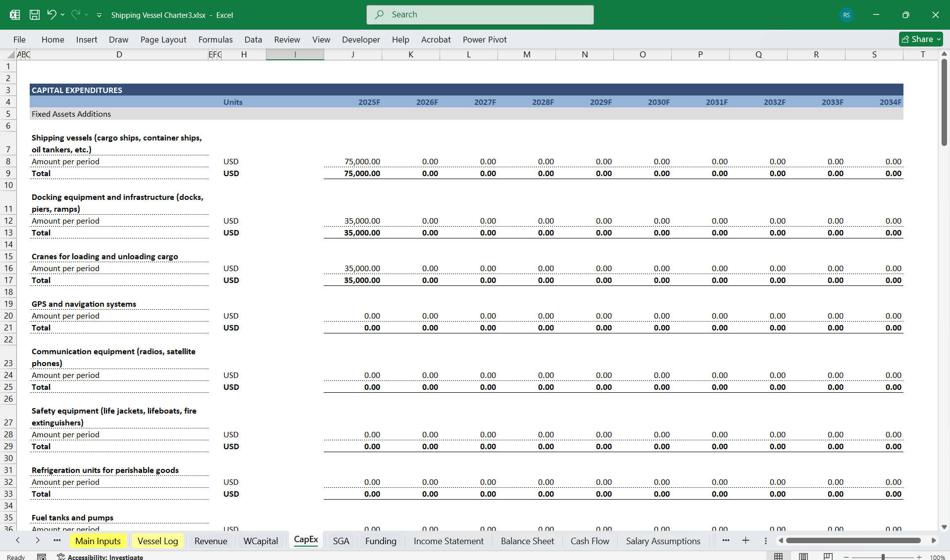Open the Home ribbon tab
This screenshot has height=560, width=950.
(52, 40)
